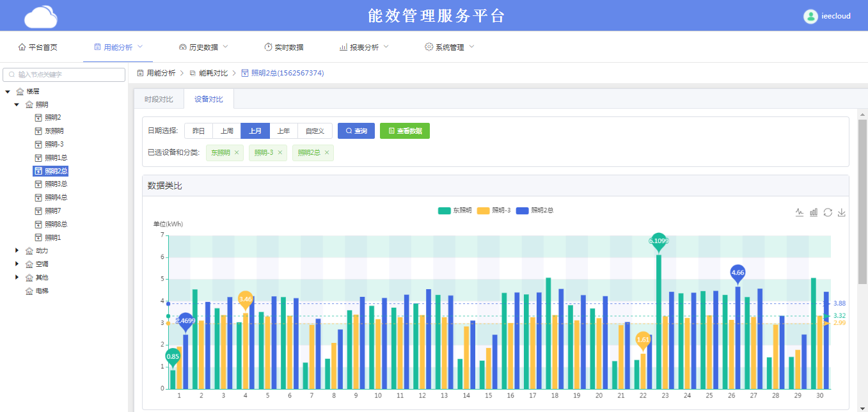Click the cloud logo in the header
The width and height of the screenshot is (868, 412).
pos(41,16)
